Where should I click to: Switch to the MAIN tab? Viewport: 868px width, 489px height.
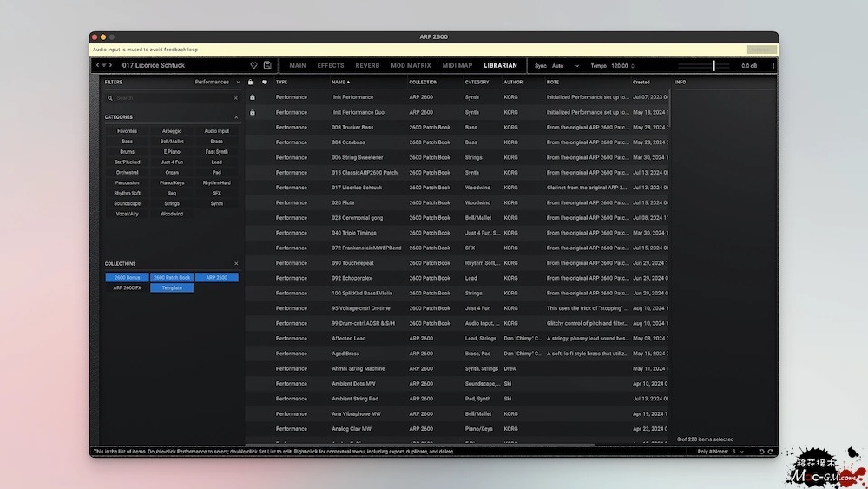click(x=297, y=65)
